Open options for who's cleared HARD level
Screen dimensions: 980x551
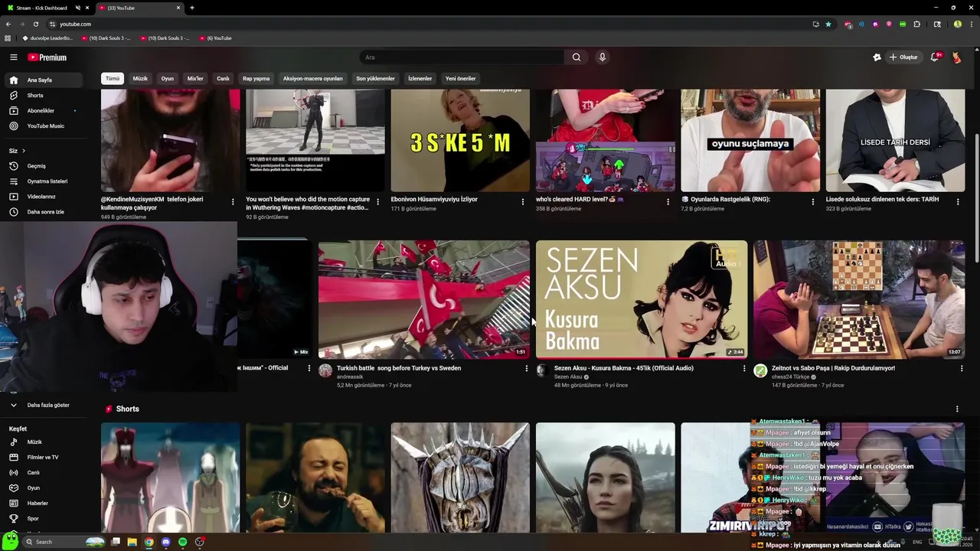pos(668,202)
